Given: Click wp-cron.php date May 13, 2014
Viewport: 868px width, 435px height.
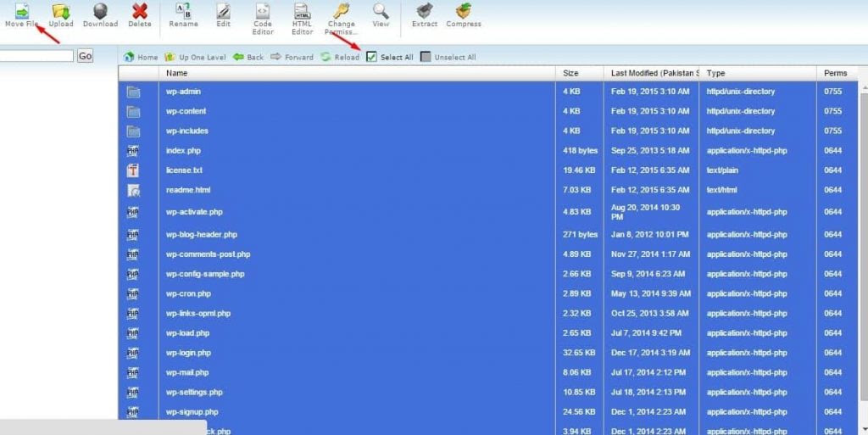Looking at the screenshot, I should [651, 294].
